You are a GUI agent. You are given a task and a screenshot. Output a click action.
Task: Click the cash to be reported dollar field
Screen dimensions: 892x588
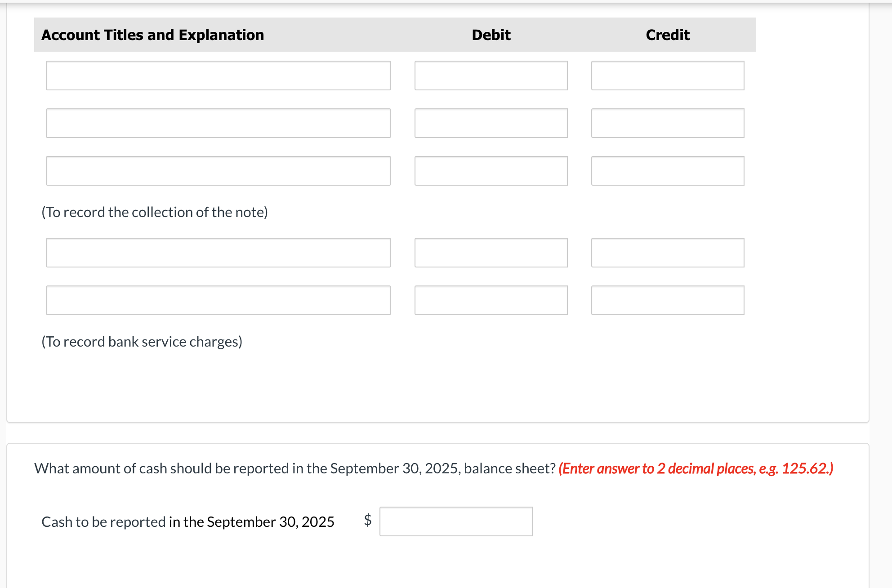(x=456, y=521)
